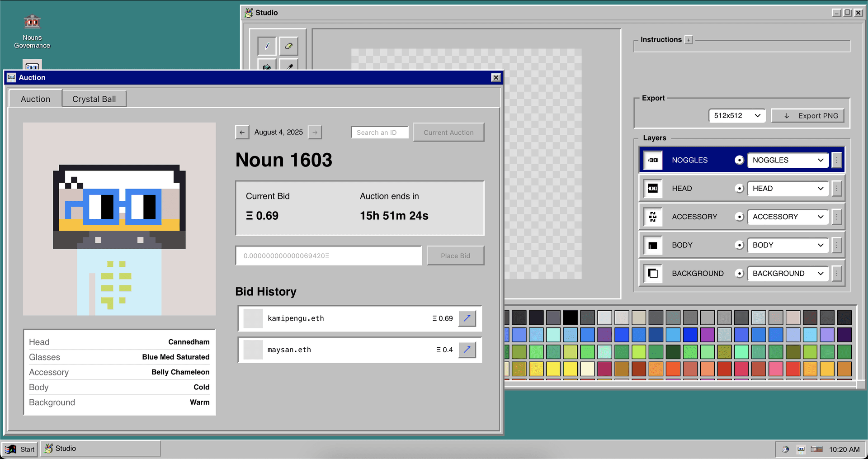The height and width of the screenshot is (459, 868).
Task: Open the HEAD trait dropdown
Action: coord(788,189)
